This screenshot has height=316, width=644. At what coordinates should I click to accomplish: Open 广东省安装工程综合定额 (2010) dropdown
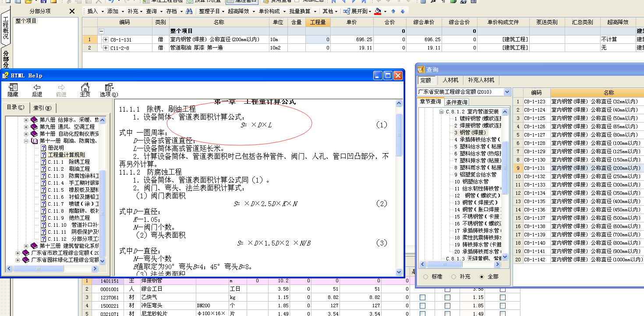[507, 92]
